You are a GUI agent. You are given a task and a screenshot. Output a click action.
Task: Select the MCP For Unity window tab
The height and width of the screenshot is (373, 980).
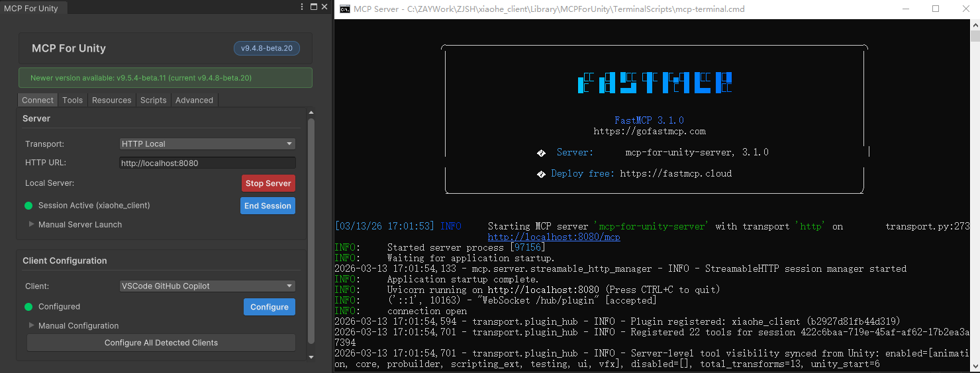click(32, 8)
